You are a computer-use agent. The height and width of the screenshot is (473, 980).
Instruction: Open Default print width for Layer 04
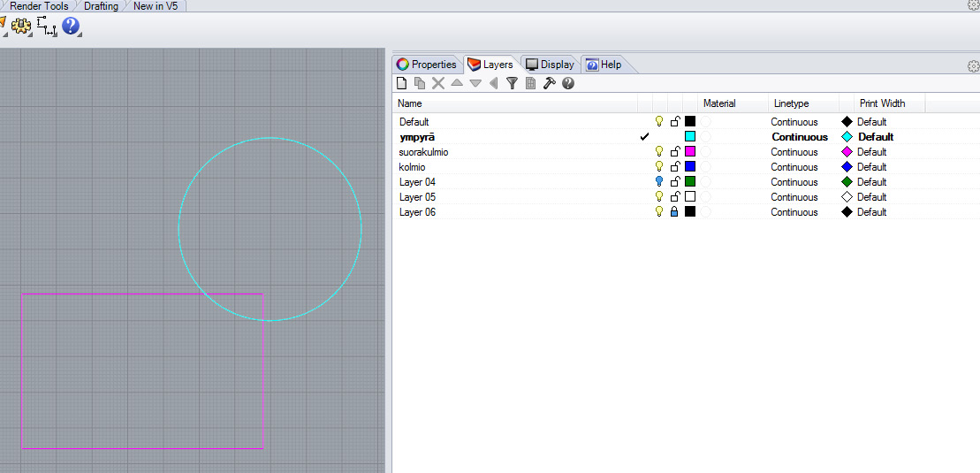tap(871, 182)
